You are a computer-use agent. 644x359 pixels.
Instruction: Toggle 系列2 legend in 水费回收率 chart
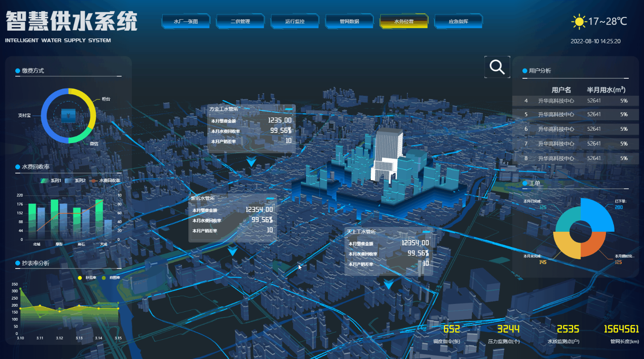[75, 181]
